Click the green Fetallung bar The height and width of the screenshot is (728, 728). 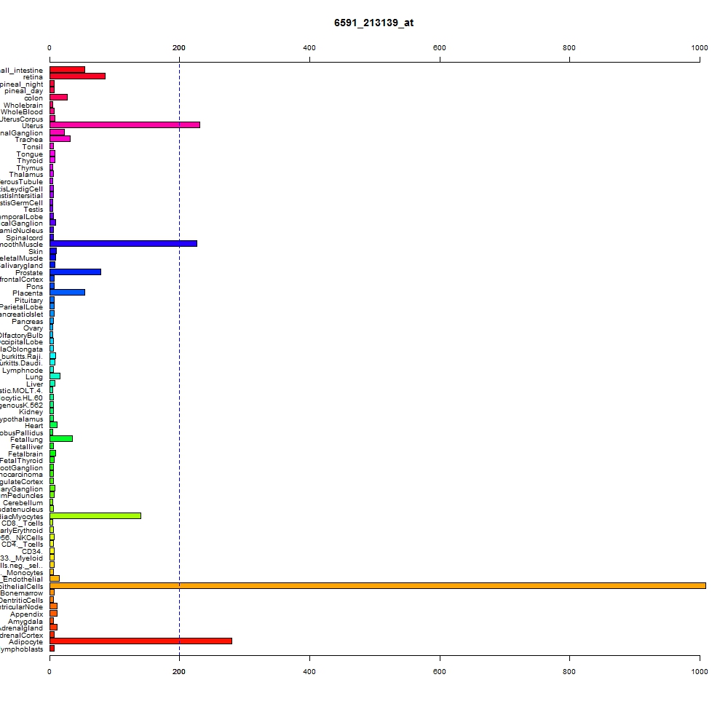[x=61, y=439]
